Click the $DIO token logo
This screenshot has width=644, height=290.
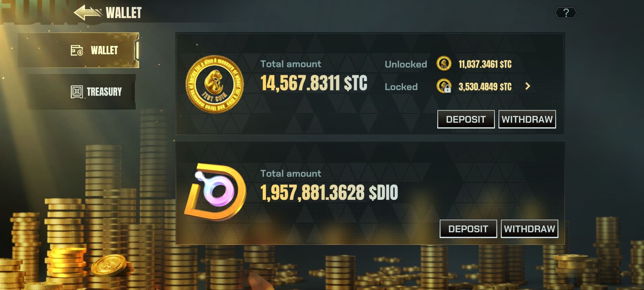[x=215, y=192]
